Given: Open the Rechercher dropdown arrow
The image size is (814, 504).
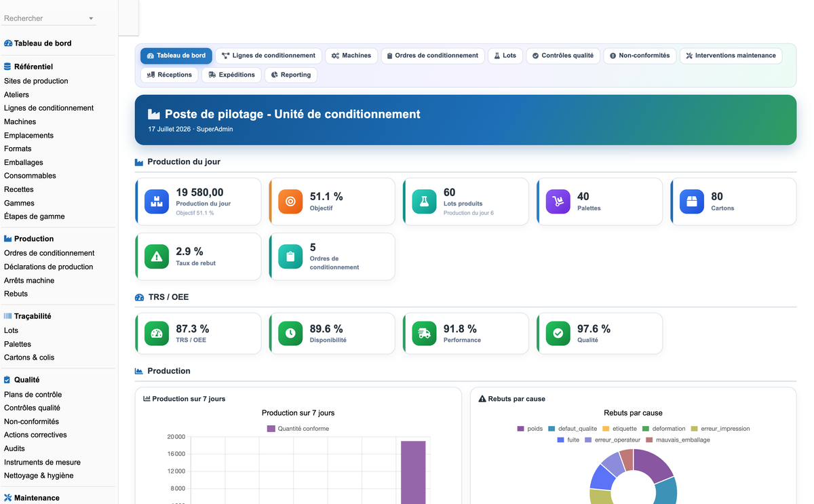Looking at the screenshot, I should pos(91,19).
